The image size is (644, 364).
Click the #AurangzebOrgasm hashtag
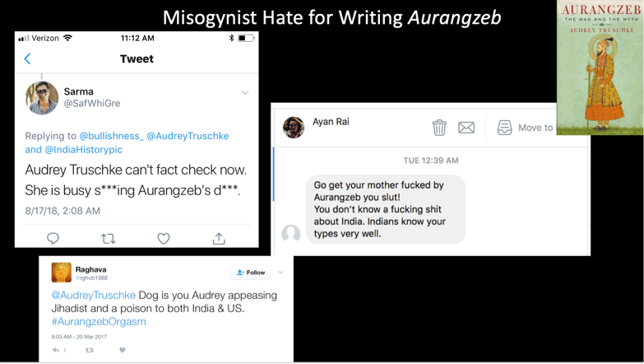pos(99,322)
